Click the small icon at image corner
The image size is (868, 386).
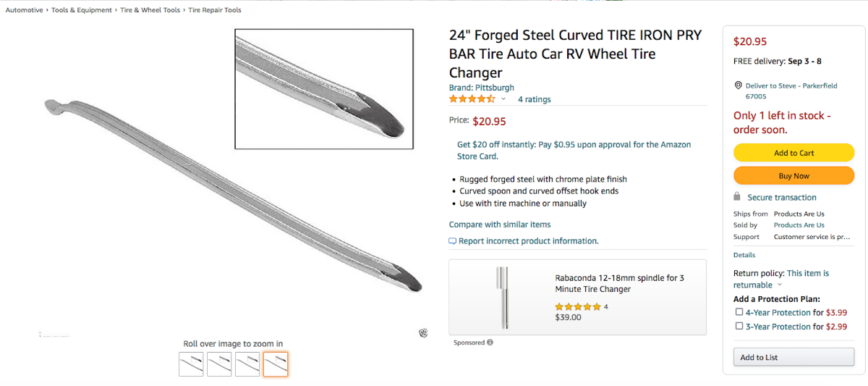(x=423, y=333)
